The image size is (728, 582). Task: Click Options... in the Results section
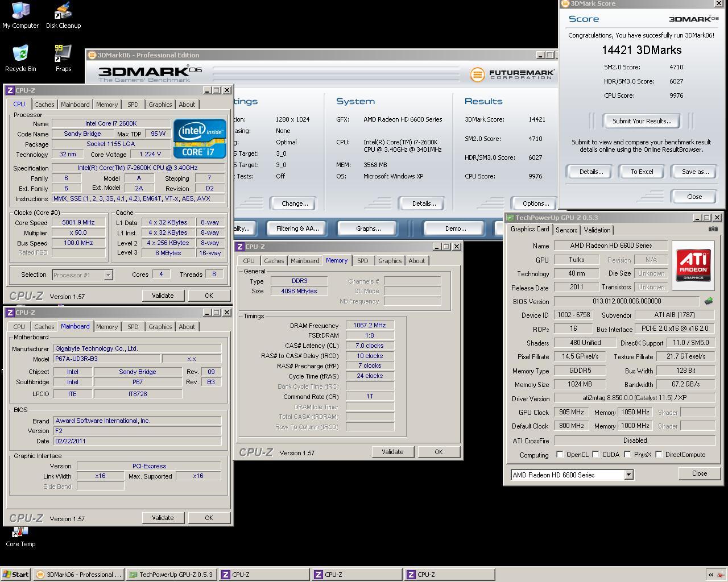[x=535, y=203]
